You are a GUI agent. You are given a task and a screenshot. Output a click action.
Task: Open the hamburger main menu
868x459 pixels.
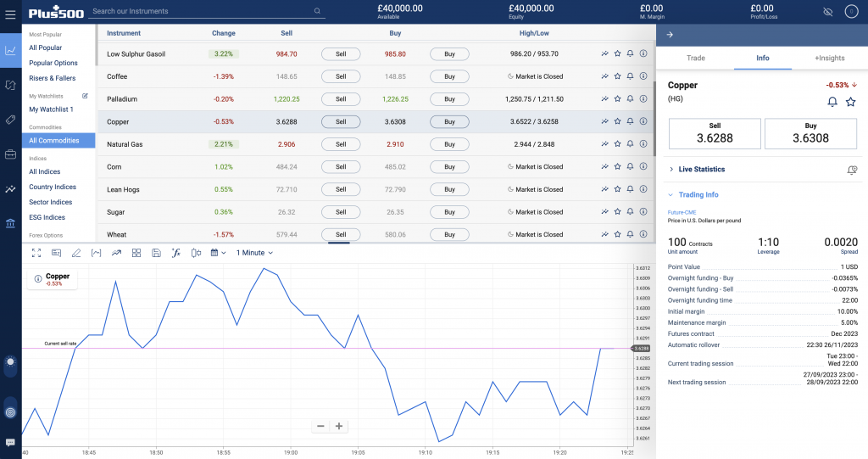coord(10,14)
